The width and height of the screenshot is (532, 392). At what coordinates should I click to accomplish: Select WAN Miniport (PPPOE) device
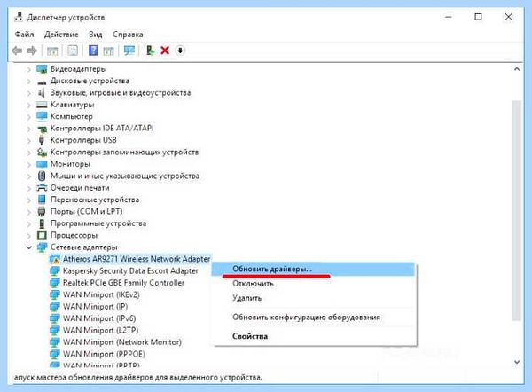click(x=104, y=354)
